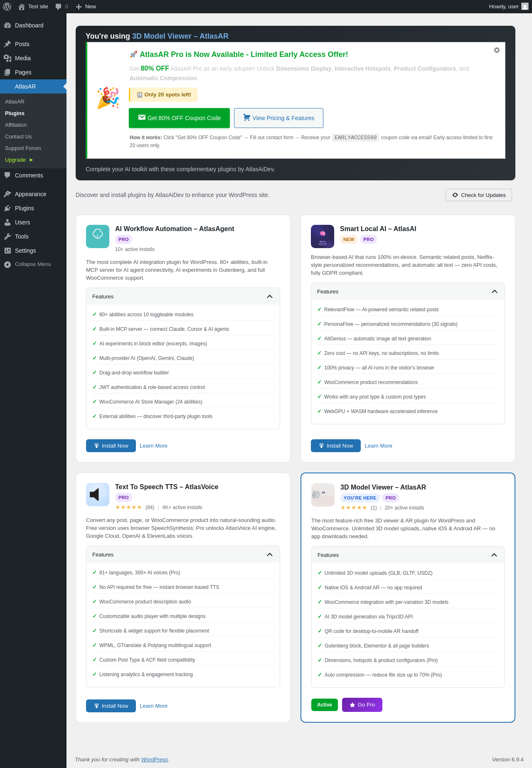This screenshot has height=768, width=532.
Task: Click the Pages icon in sidebar
Action: pos(7,72)
